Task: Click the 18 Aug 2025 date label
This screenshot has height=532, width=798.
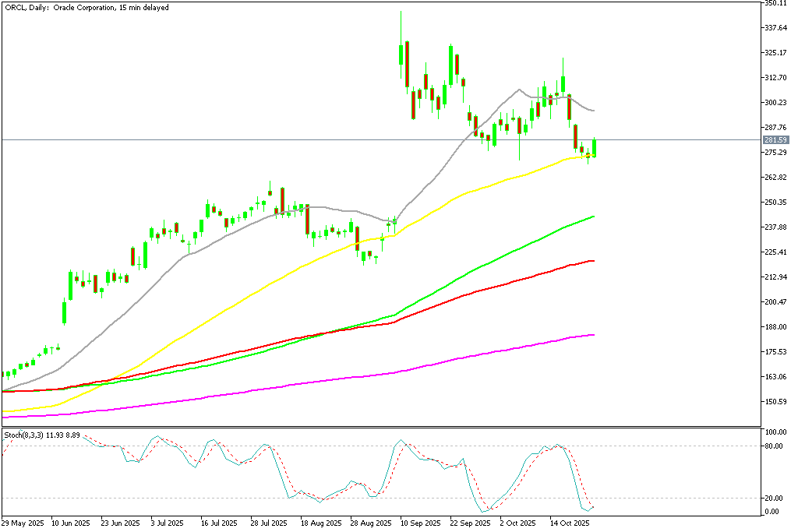Action: [x=322, y=523]
